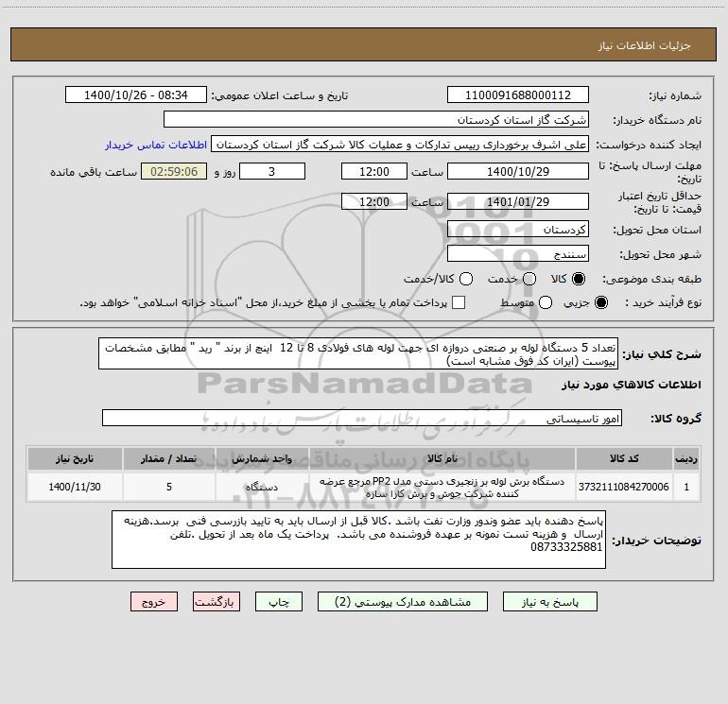Screen dimensions: 728x704
Task: Select the جزیی purchase type radio
Action: (x=601, y=302)
